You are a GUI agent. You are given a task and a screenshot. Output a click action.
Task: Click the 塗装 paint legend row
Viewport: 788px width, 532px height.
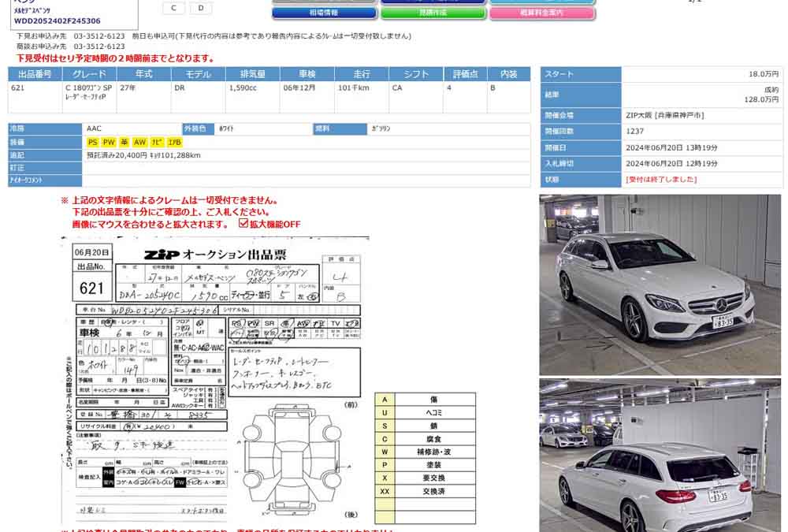pos(426,465)
